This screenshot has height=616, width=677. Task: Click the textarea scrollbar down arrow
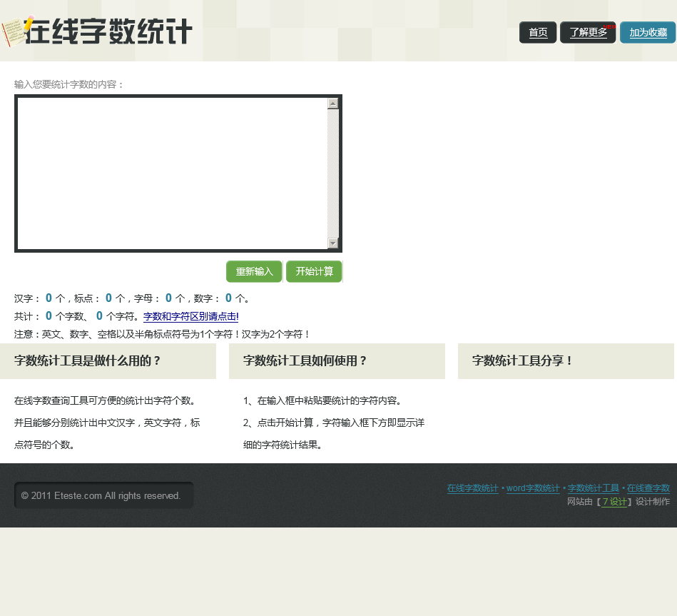click(x=333, y=243)
